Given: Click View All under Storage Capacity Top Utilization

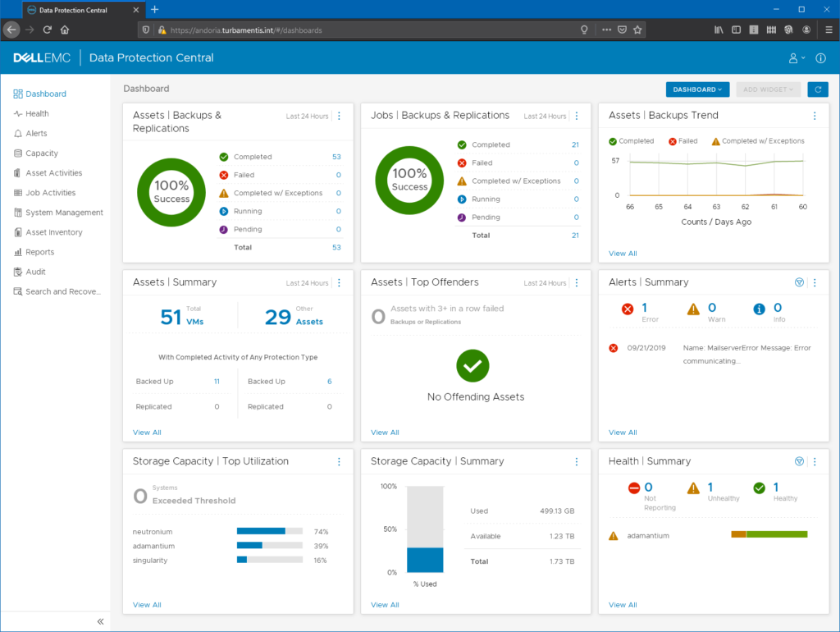Looking at the screenshot, I should click(147, 605).
